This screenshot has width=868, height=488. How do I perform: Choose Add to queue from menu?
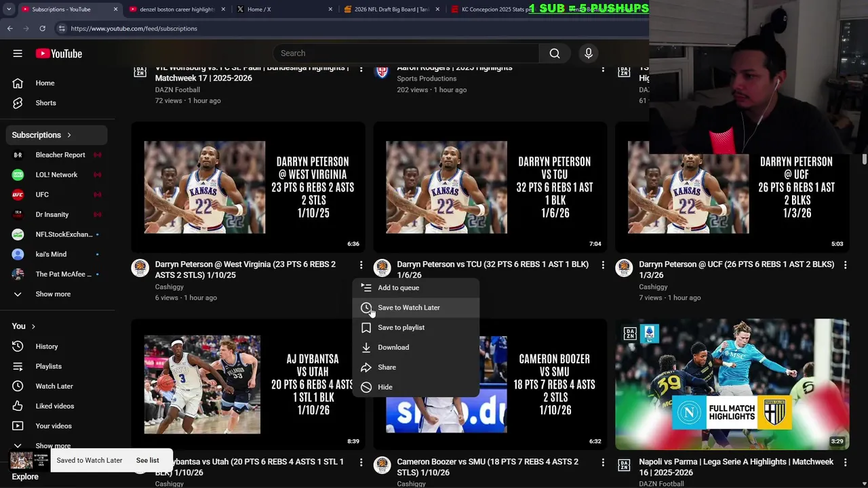point(416,287)
